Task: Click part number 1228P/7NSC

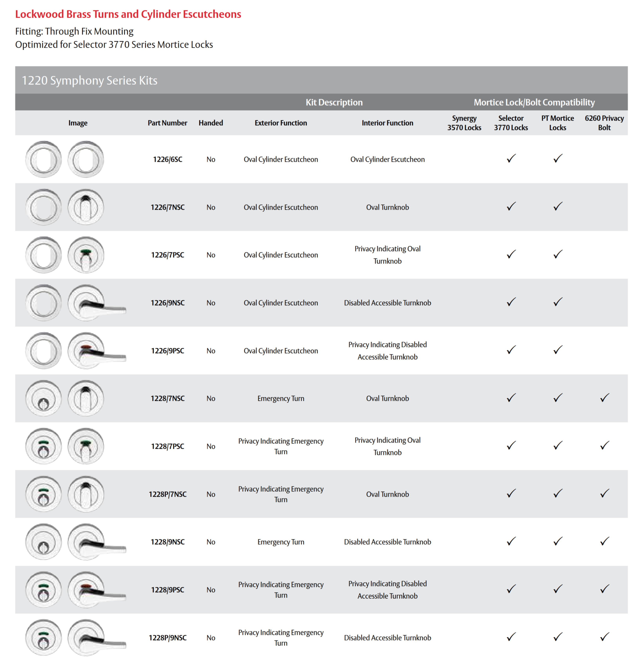Action: click(x=167, y=494)
